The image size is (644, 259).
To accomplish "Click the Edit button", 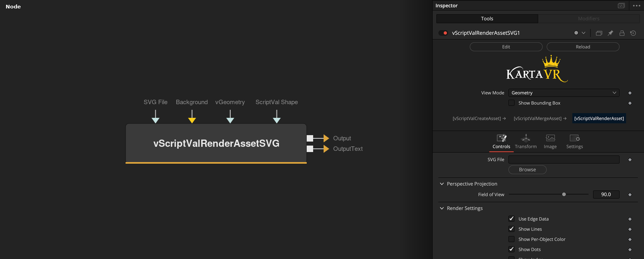I will click(506, 47).
